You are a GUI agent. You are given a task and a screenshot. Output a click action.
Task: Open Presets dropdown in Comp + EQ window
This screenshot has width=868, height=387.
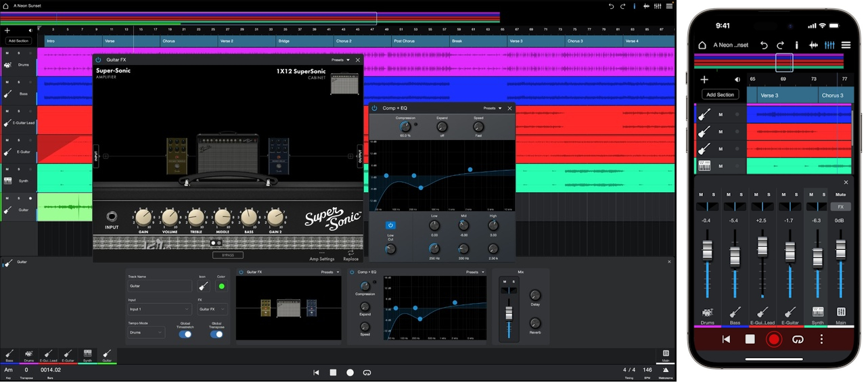493,108
